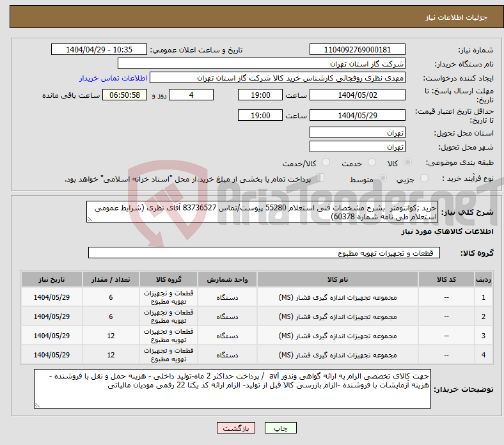Click the buyer name field شرکت گاز استان تهران
504x445 pixels.
(x=262, y=64)
